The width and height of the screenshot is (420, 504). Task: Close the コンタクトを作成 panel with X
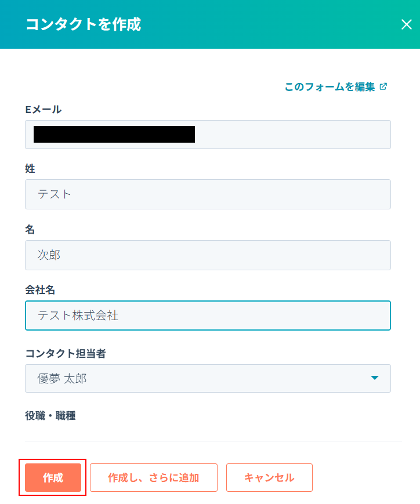tap(406, 24)
